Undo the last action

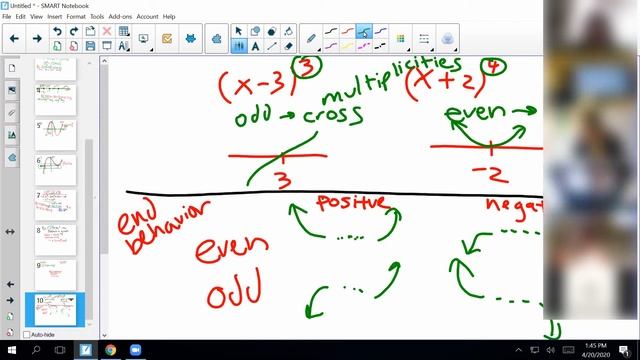point(58,31)
